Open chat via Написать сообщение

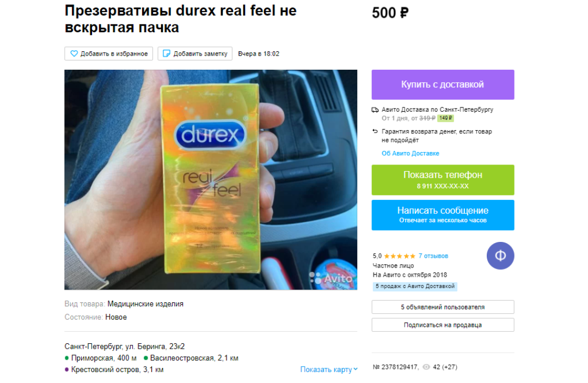point(443,215)
